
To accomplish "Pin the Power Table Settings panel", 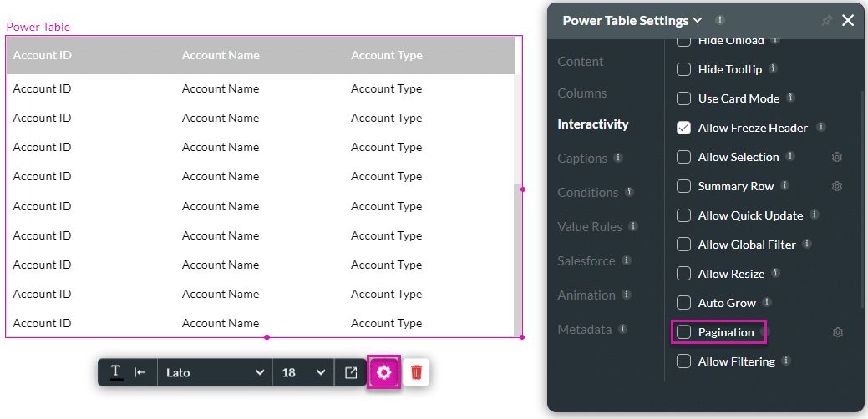I will point(826,21).
